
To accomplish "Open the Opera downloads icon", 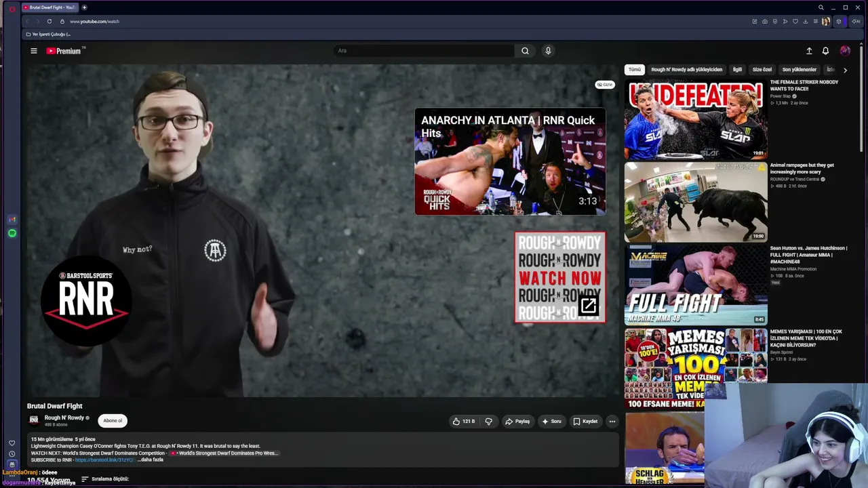I will pos(806,21).
